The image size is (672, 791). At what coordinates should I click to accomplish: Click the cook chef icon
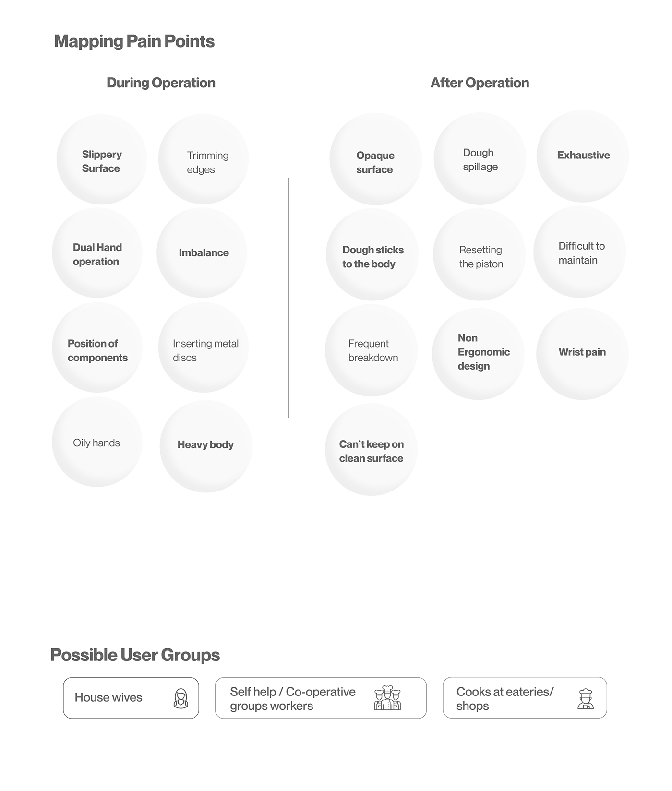pos(585,699)
